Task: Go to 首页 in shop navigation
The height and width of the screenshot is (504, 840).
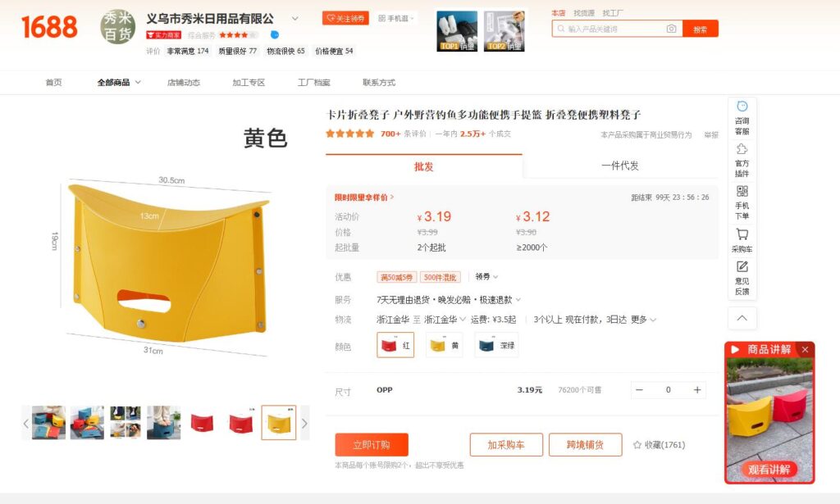Action: [x=53, y=83]
